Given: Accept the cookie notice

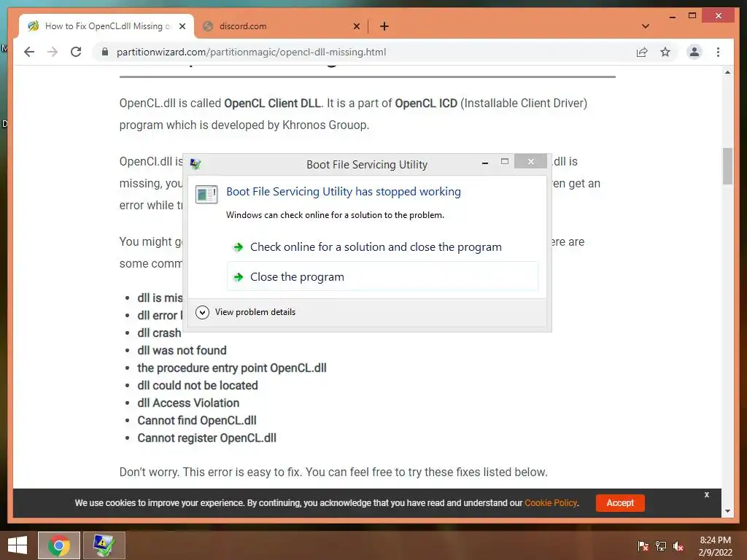Looking at the screenshot, I should pos(620,503).
